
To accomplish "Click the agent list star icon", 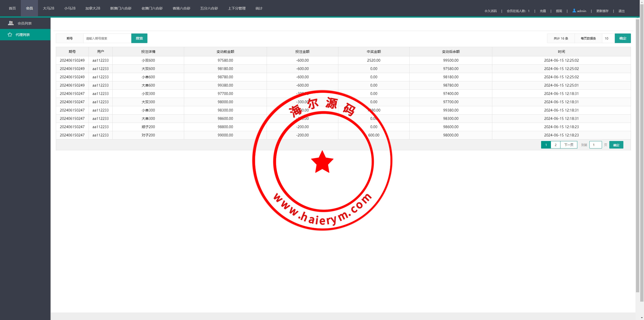I will pos(10,35).
